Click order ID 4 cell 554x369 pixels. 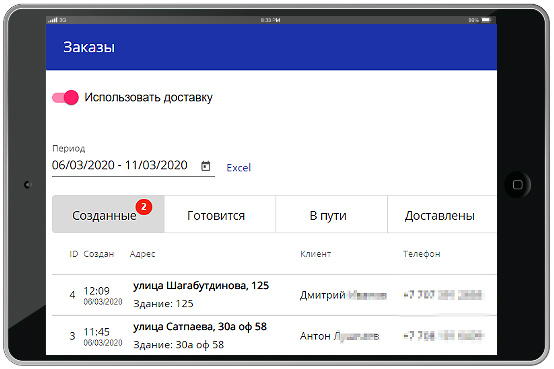pos(72,295)
